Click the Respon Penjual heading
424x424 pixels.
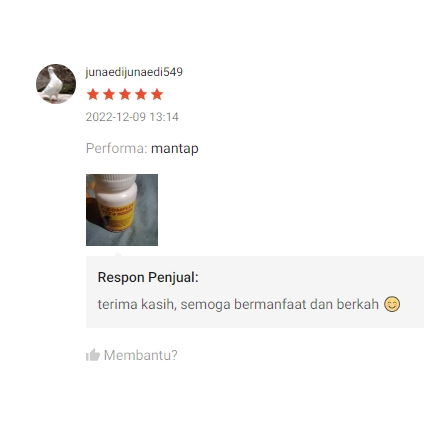click(148, 277)
